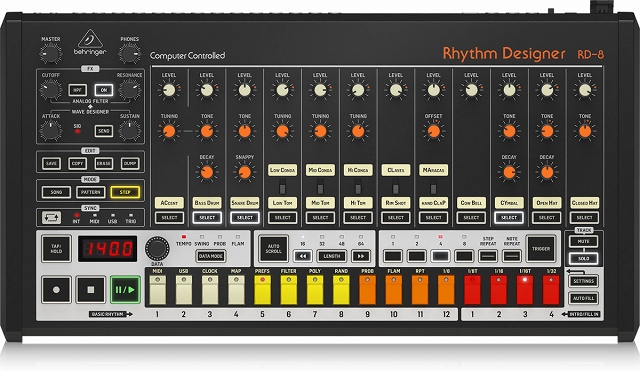Click the DATA rotary encoder knob

tap(157, 248)
